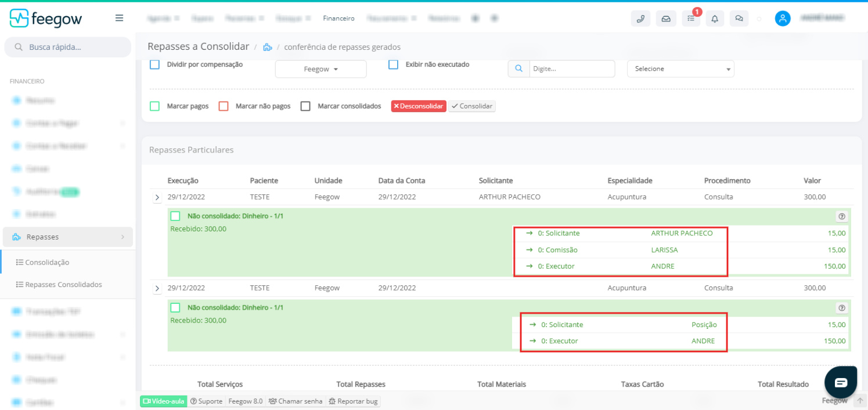Click the scroll-to-top arrow in bottom bar
This screenshot has width=868, height=410.
pos(860,401)
